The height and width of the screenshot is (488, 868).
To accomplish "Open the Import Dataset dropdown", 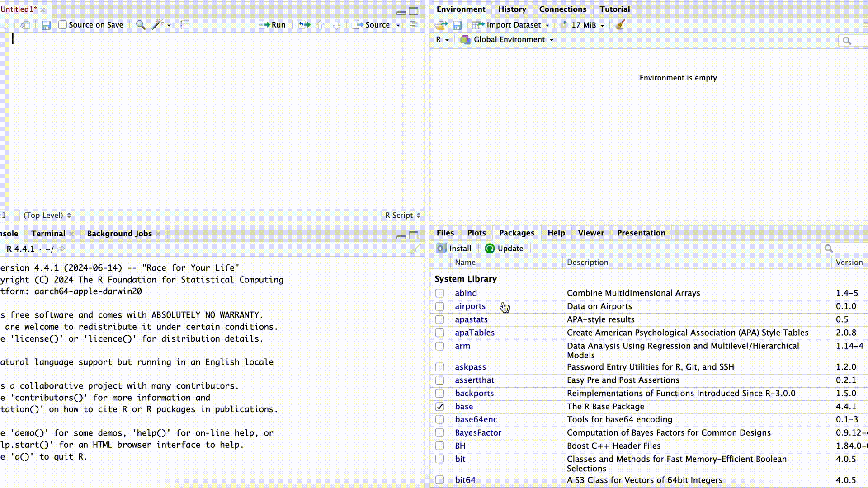I will (511, 25).
